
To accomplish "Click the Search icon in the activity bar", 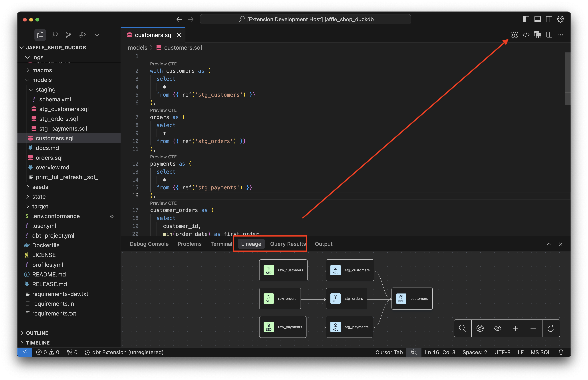I will 55,35.
